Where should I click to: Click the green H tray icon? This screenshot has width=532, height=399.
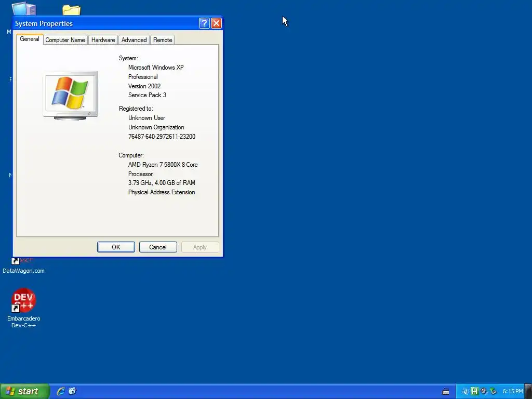click(x=474, y=391)
